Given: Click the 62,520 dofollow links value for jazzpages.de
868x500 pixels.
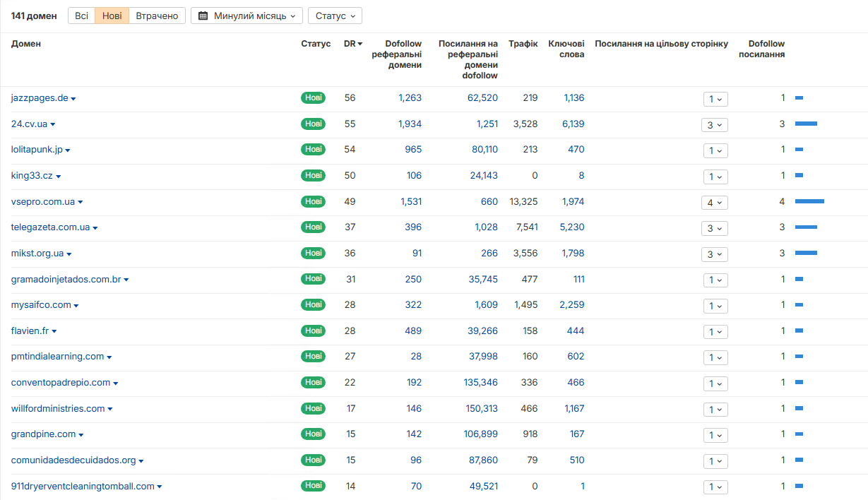Looking at the screenshot, I should pyautogui.click(x=482, y=97).
